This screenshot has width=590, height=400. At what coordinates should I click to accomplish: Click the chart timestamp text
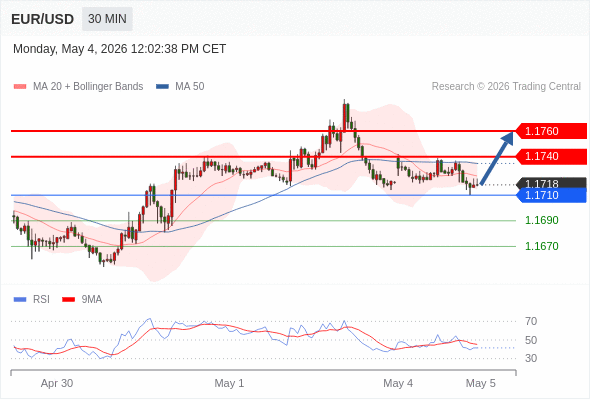click(x=120, y=49)
